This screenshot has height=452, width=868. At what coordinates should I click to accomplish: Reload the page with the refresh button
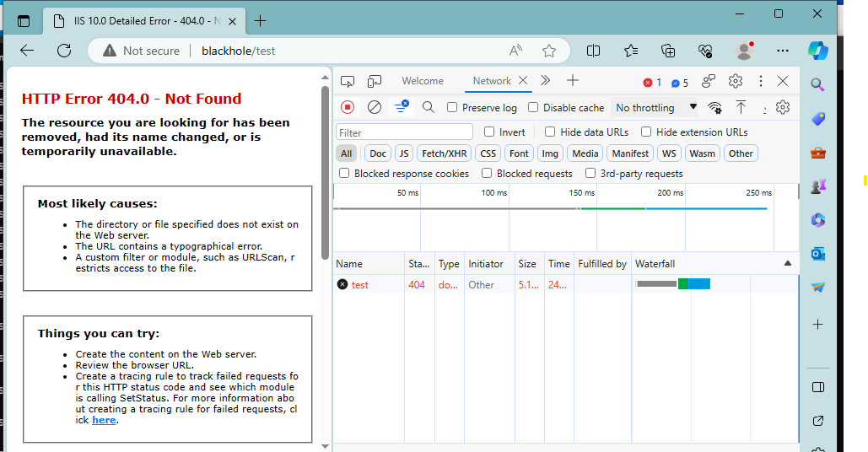(64, 51)
